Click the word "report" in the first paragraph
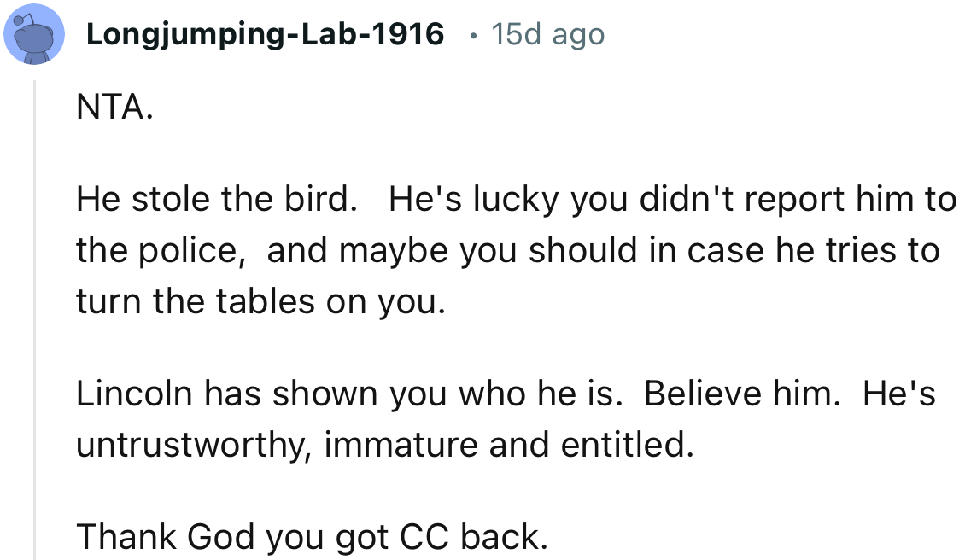 click(797, 200)
